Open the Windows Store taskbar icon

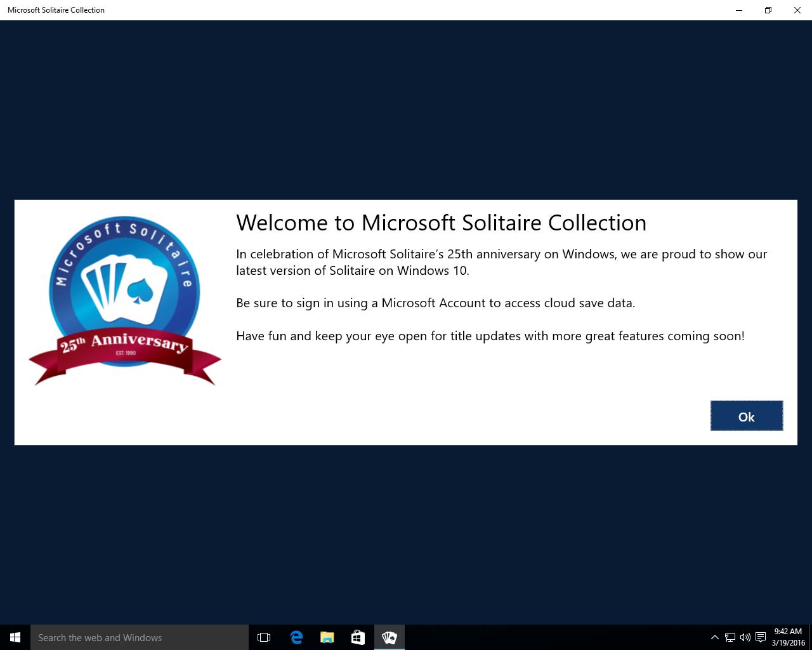point(358,637)
